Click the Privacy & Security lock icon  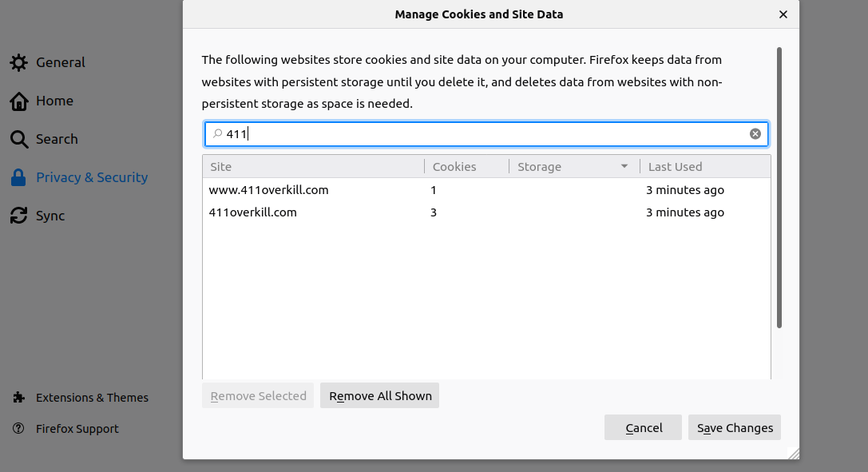click(x=18, y=177)
